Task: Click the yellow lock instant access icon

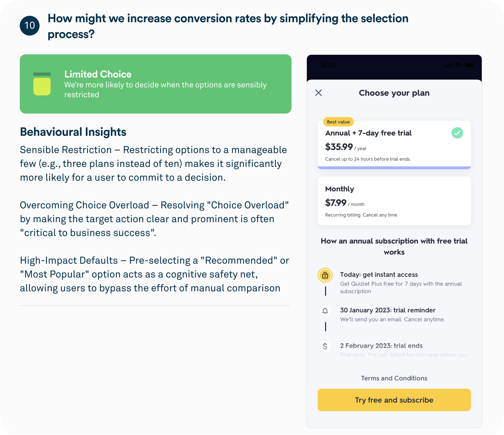Action: point(325,275)
